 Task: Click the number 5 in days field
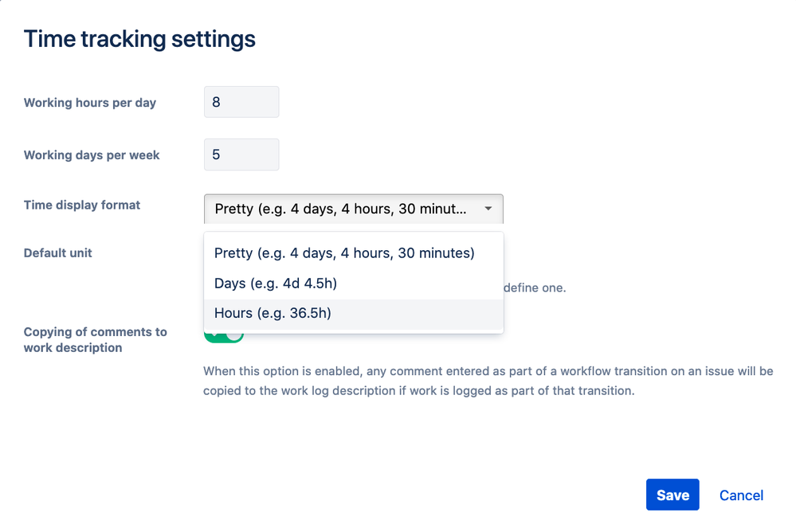pos(216,155)
